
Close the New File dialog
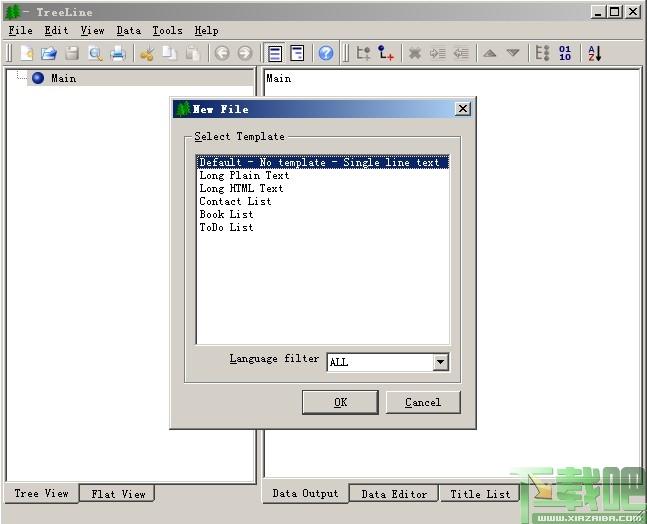click(463, 109)
